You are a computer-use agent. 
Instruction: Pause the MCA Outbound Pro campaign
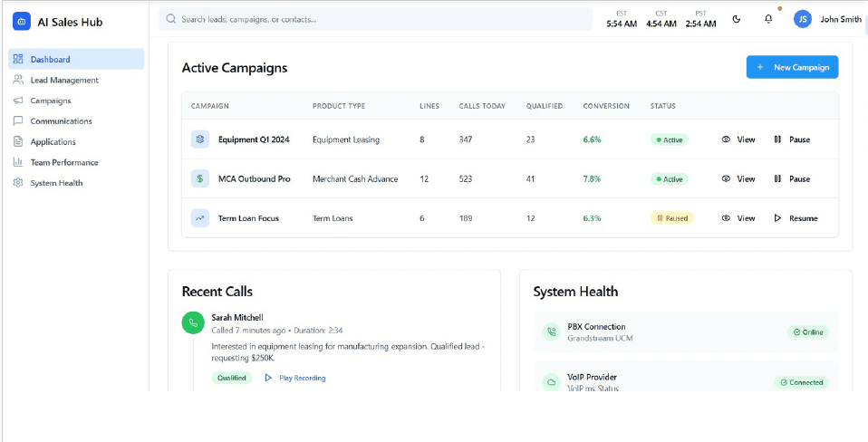(x=791, y=179)
